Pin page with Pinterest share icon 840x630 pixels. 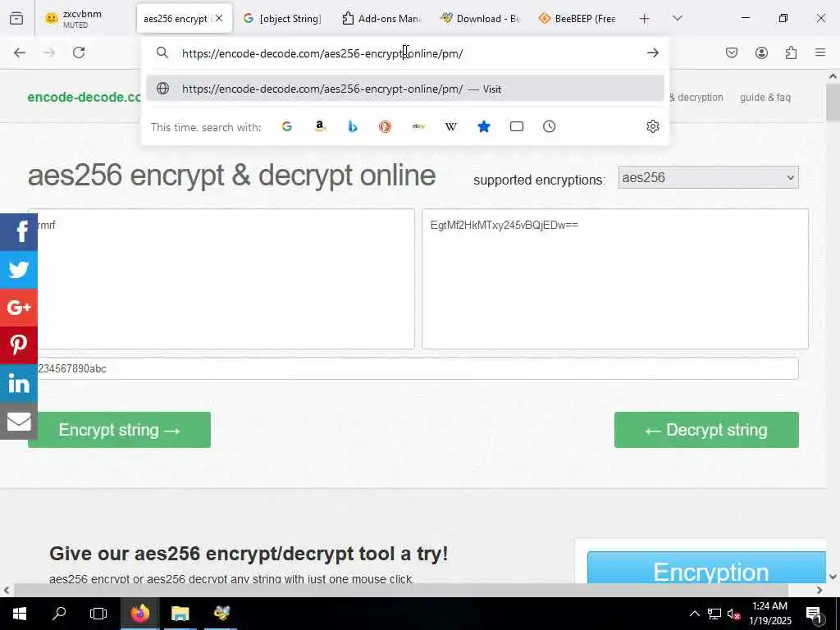click(19, 345)
